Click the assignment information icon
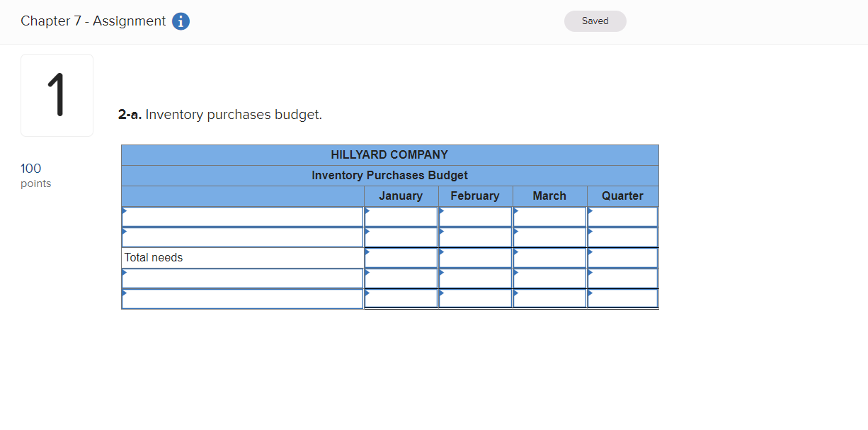Screen dimensions: 868x430 click(x=181, y=21)
